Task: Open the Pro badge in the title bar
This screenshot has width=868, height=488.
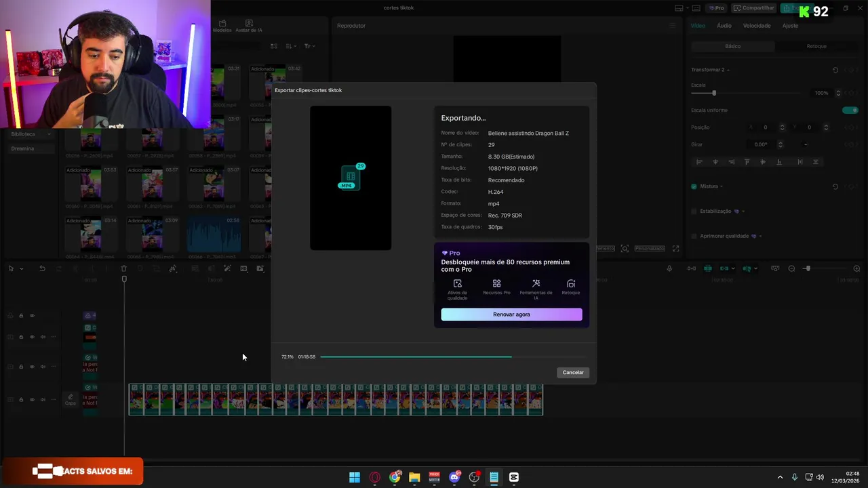Action: [716, 8]
